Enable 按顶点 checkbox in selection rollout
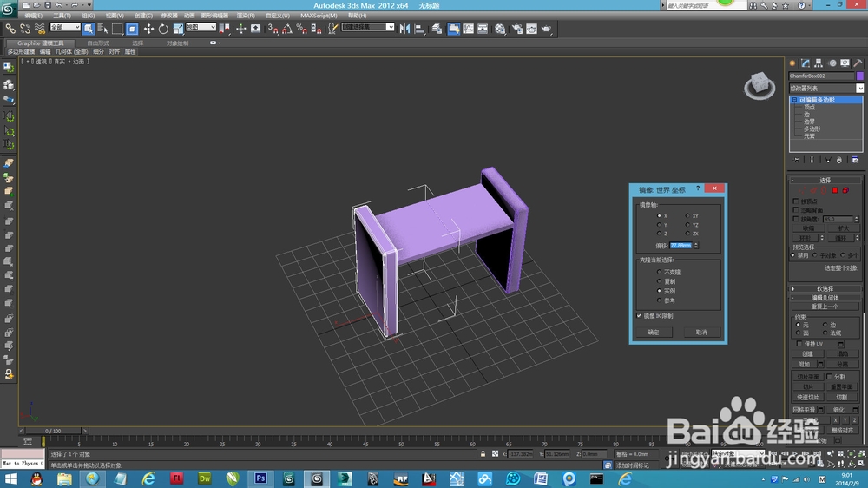Screen dimensions: 868x488 (796, 201)
